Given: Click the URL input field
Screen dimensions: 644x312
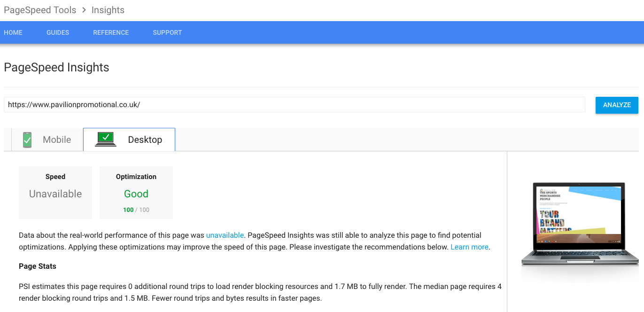Looking at the screenshot, I should click(x=295, y=105).
